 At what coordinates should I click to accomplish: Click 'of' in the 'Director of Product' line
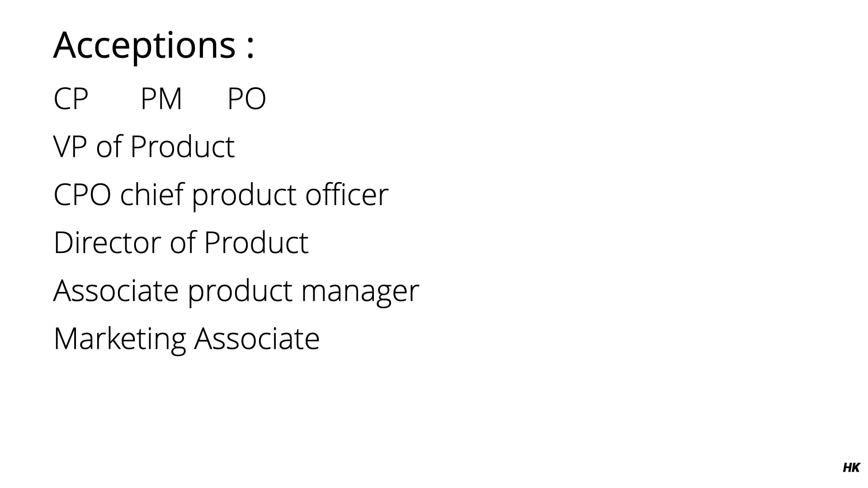[183, 243]
